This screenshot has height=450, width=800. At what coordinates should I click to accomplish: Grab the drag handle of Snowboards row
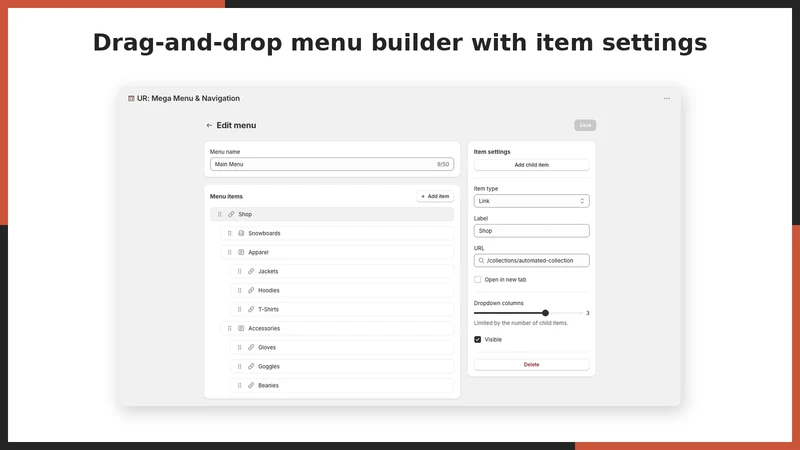[x=230, y=233]
